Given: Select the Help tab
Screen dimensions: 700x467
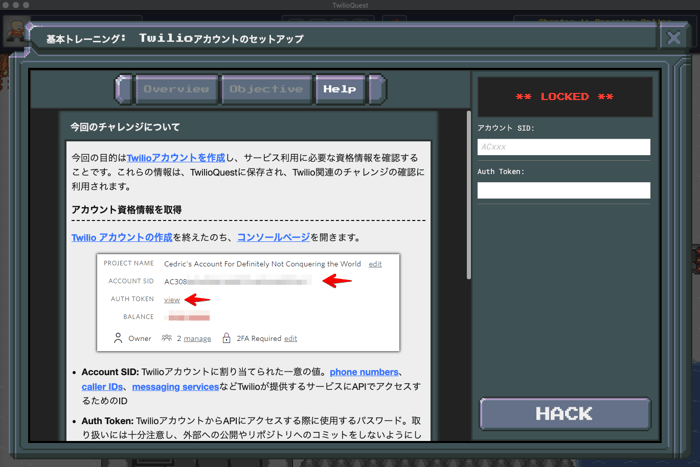Looking at the screenshot, I should pos(340,89).
